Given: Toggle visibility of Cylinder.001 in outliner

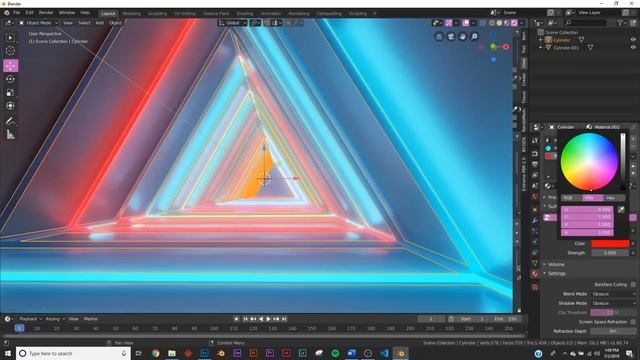Looking at the screenshot, I should tap(633, 47).
